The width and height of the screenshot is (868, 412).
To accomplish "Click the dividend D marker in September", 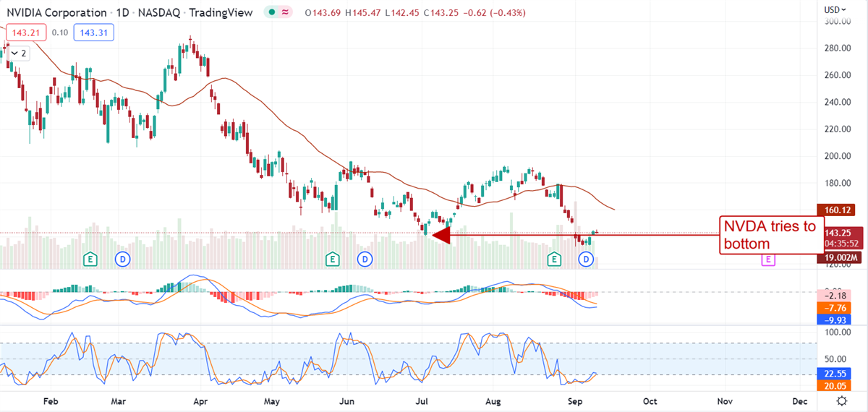I will (587, 258).
